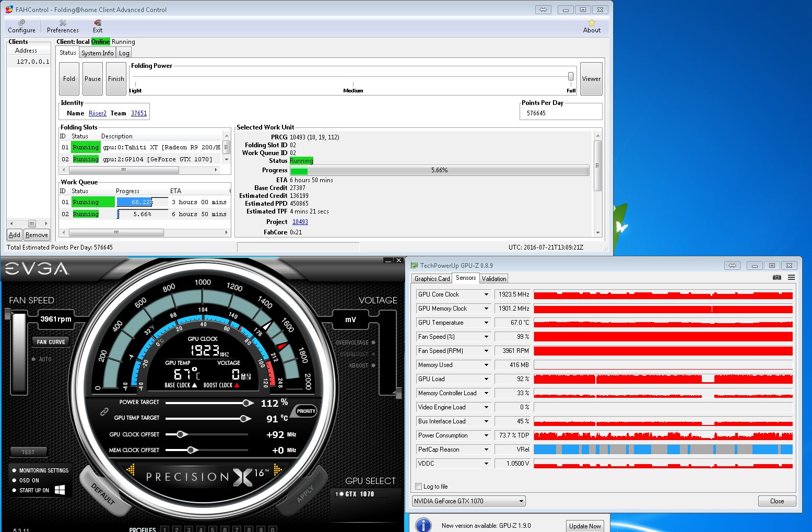This screenshot has height=532, width=812.
Task: Open the Viewer button
Action: (591, 79)
